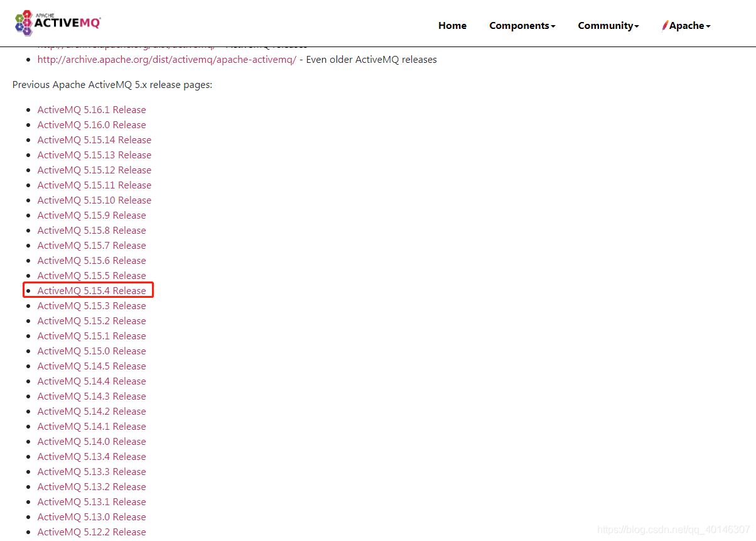Open ActiveMQ 5.13.3 Release page

pos(92,472)
